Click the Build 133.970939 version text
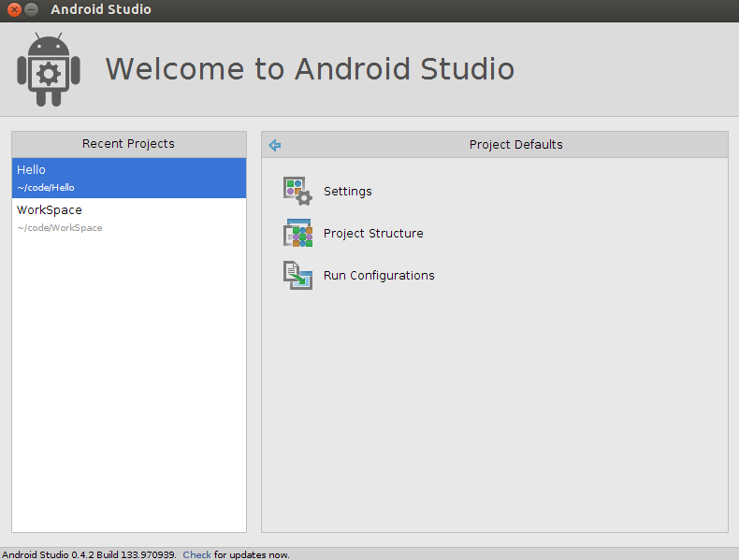The height and width of the screenshot is (560, 739). point(137,554)
